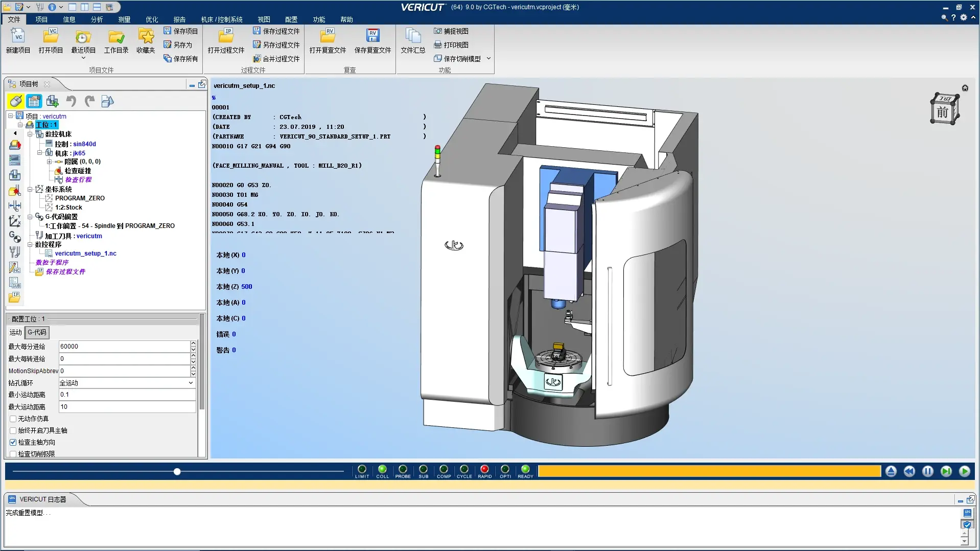Open the 机床/控制系统 ribbon tab
Viewport: 980px width, 551px height.
pyautogui.click(x=222, y=19)
